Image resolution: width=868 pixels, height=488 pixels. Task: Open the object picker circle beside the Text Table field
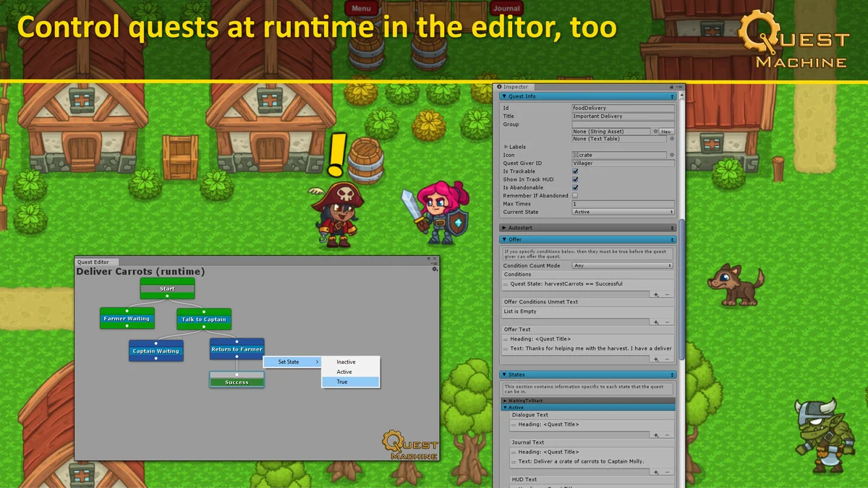point(671,139)
